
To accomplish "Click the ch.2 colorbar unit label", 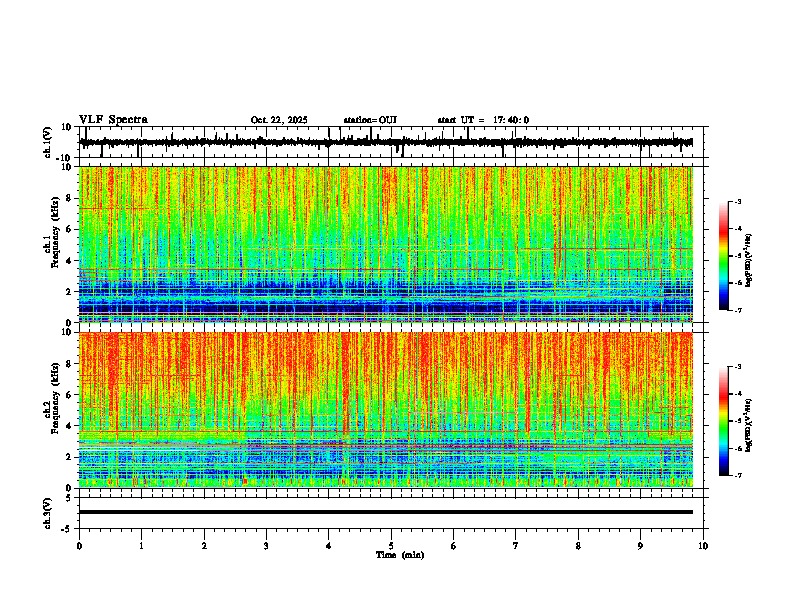I will tap(749, 425).
